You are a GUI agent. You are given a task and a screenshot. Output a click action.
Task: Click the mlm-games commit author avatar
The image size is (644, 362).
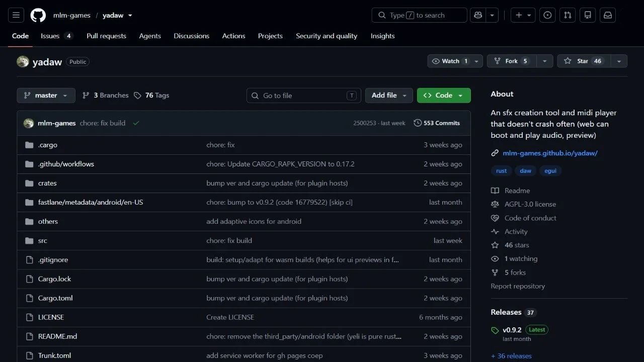point(29,123)
